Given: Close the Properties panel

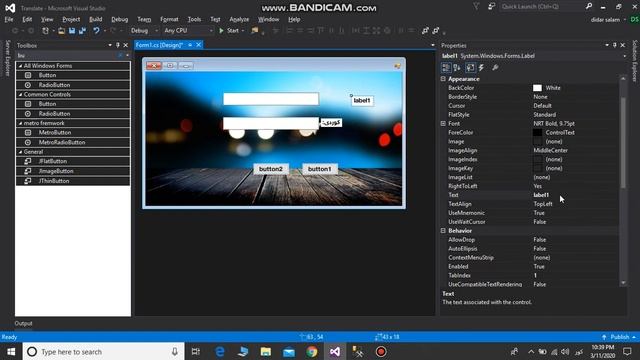Looking at the screenshot, I should point(623,45).
